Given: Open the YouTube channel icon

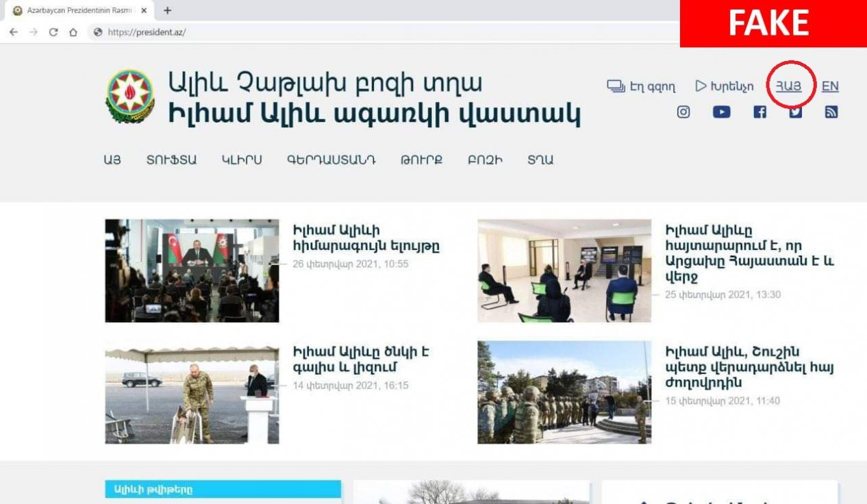Looking at the screenshot, I should 721,112.
